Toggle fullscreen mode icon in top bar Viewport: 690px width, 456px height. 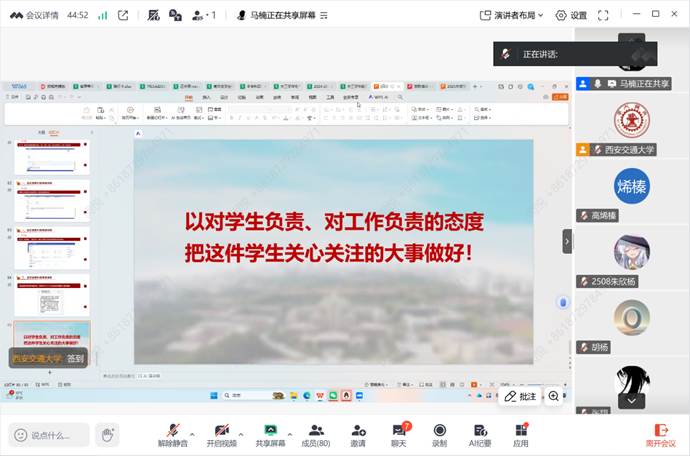pyautogui.click(x=604, y=15)
